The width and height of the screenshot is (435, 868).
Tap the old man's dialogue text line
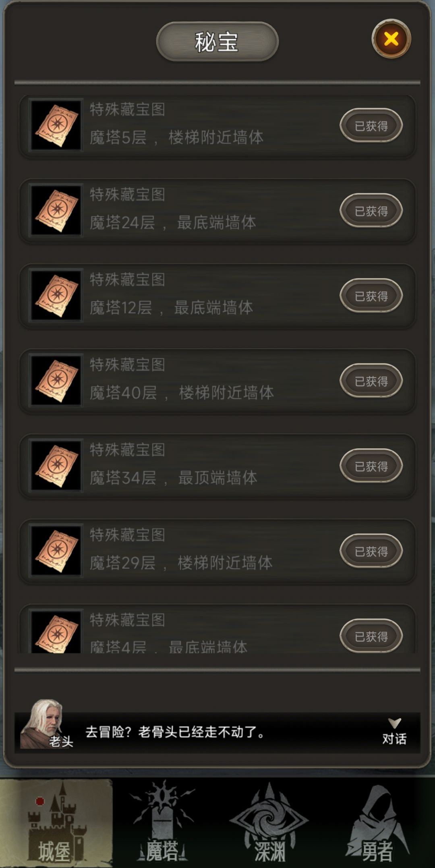[x=175, y=732]
